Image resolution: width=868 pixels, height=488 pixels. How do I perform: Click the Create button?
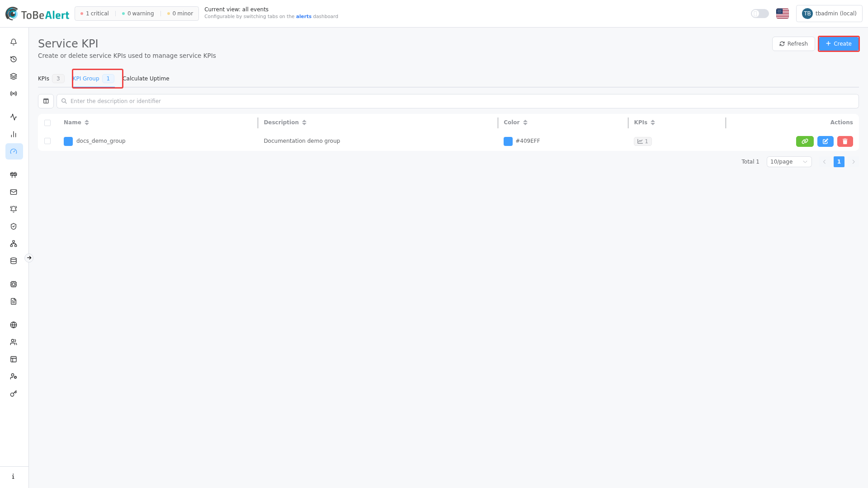tap(839, 44)
